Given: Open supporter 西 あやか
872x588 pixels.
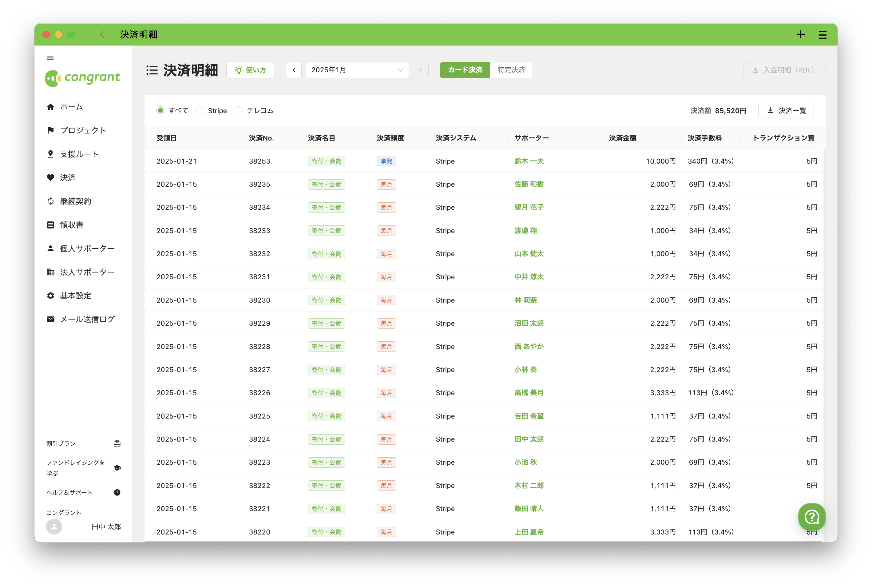Looking at the screenshot, I should click(529, 347).
